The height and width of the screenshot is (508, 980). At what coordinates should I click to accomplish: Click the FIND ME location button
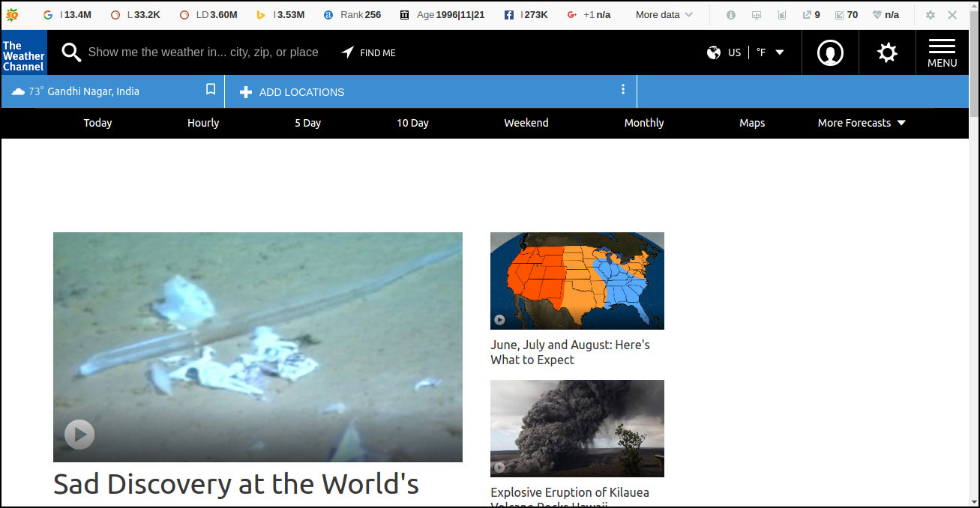(368, 52)
